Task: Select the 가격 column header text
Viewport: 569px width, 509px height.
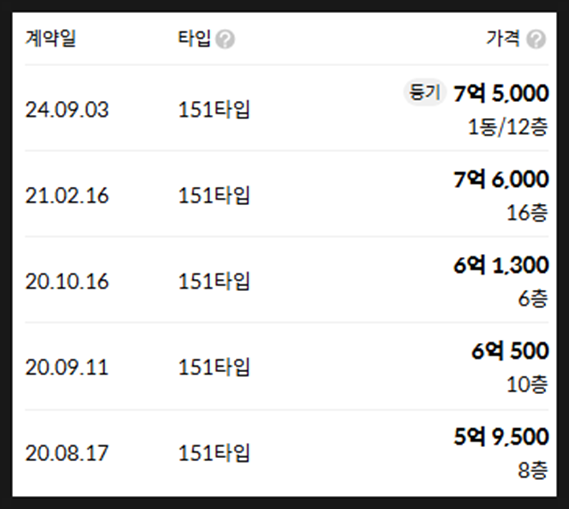Action: click(x=503, y=38)
